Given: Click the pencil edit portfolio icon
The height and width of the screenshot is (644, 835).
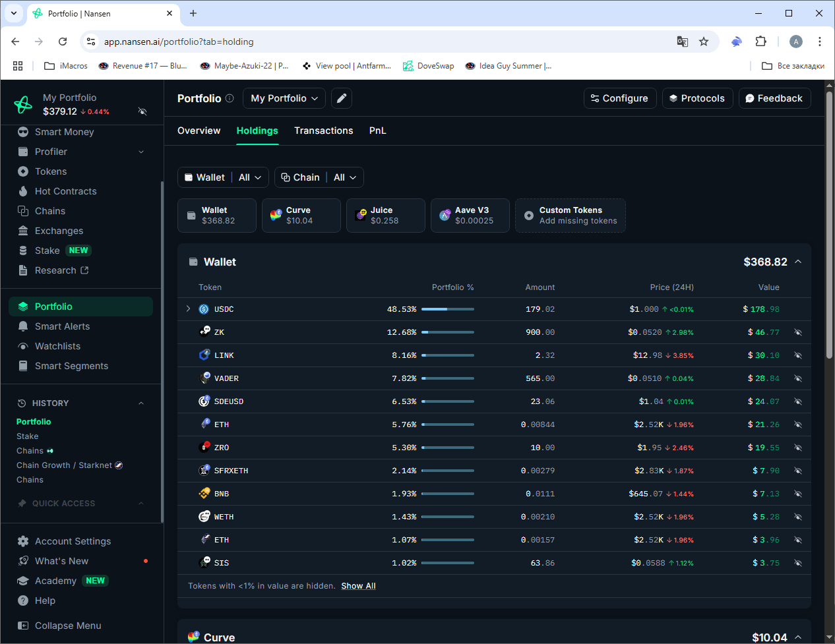Looking at the screenshot, I should click(x=342, y=98).
